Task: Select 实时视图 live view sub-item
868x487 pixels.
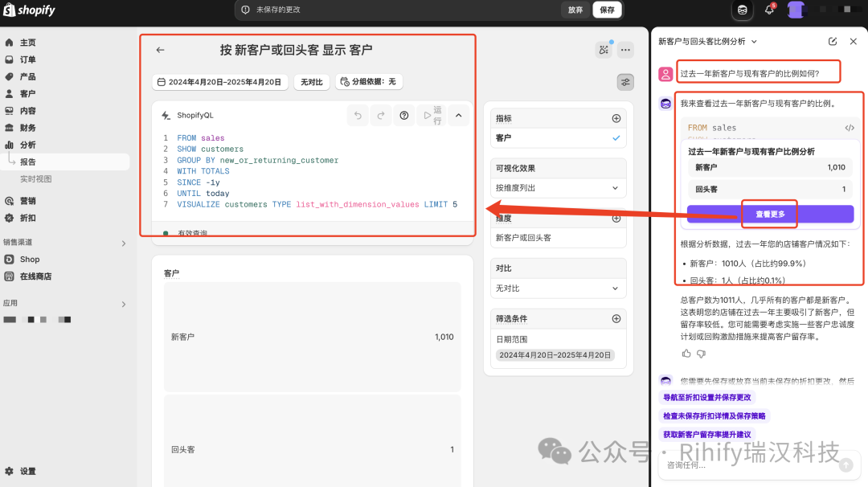Action: pos(36,179)
